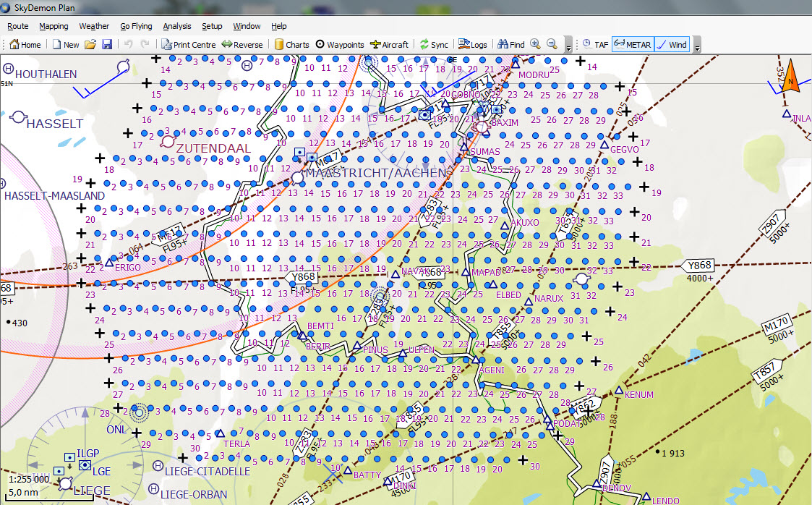The height and width of the screenshot is (505, 812).
Task: Toggle the METAR weather overlay off
Action: click(x=632, y=44)
